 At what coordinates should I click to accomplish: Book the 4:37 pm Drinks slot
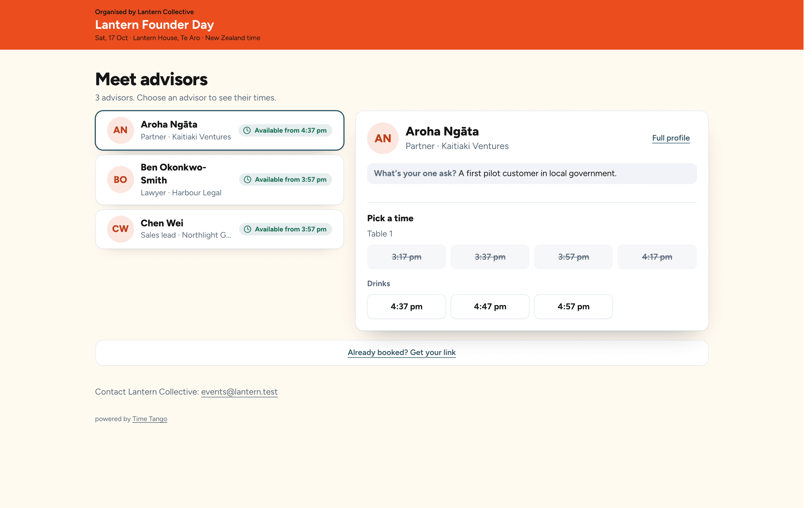tap(406, 306)
